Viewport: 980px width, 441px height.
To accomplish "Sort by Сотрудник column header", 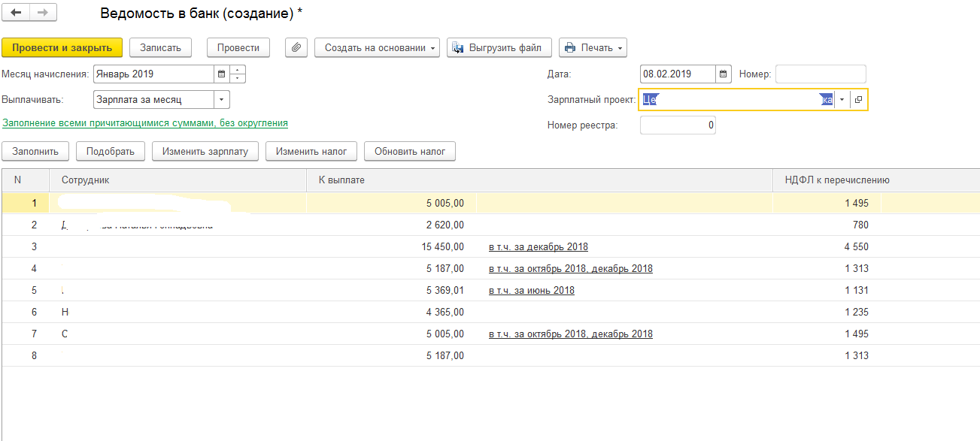I will coord(178,180).
